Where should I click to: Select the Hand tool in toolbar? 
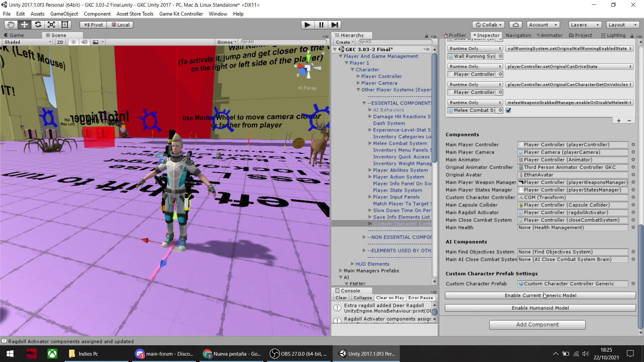(11, 25)
